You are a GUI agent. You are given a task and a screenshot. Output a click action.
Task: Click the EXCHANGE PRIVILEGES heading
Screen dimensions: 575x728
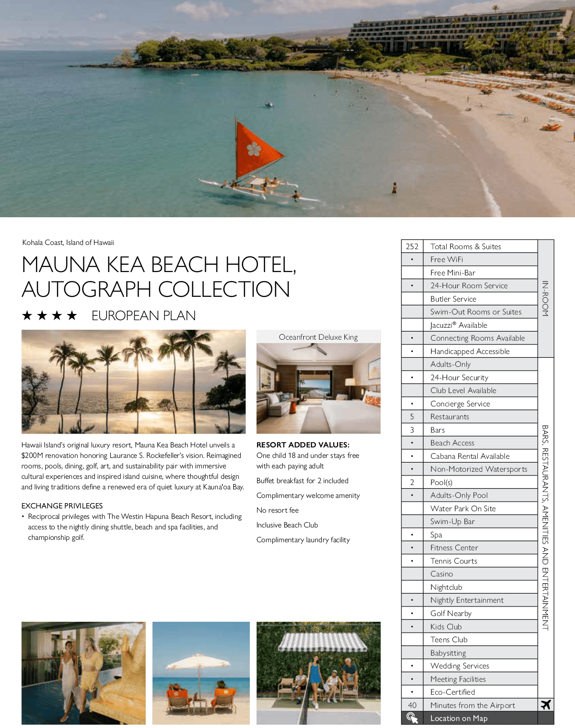pyautogui.click(x=62, y=506)
